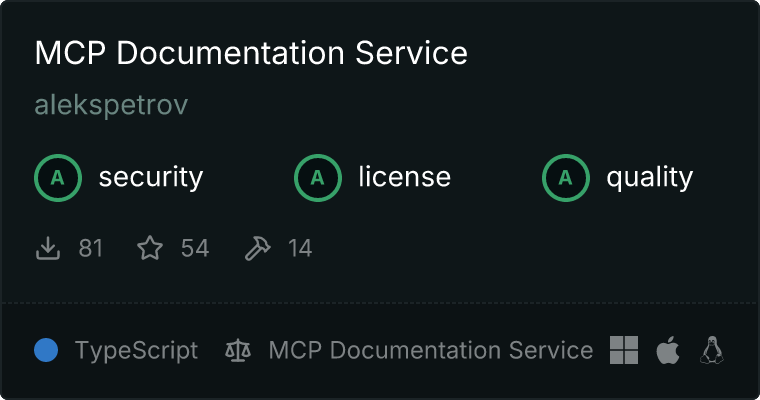The width and height of the screenshot is (760, 400).
Task: Click the Apple macOS platform icon
Action: pos(668,350)
